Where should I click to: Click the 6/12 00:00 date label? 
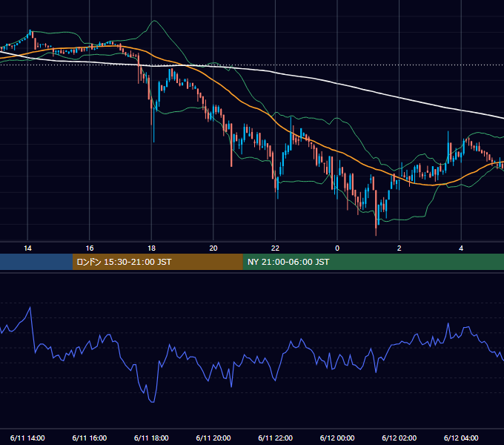[x=337, y=438]
